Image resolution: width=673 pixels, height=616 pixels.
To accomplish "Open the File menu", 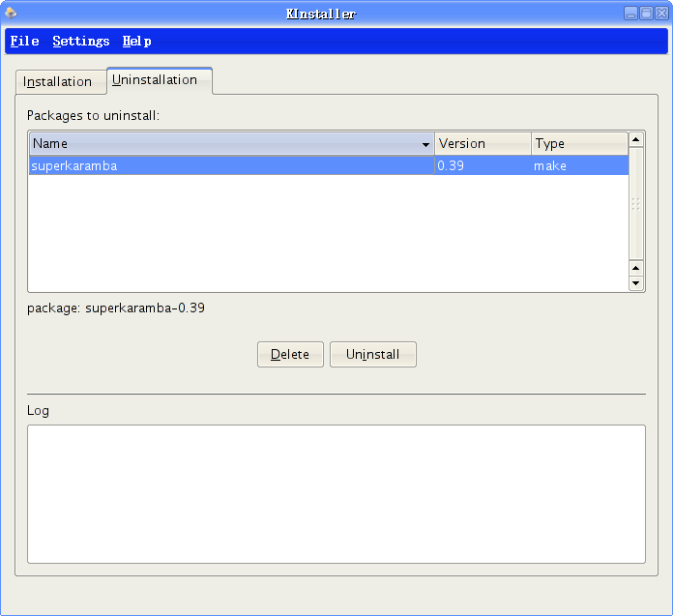I will pos(24,42).
